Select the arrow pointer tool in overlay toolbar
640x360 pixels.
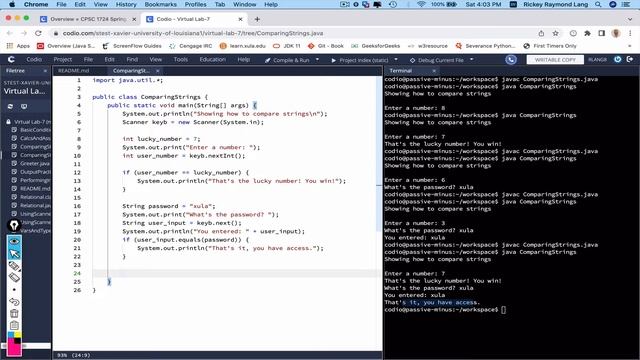coord(14,254)
